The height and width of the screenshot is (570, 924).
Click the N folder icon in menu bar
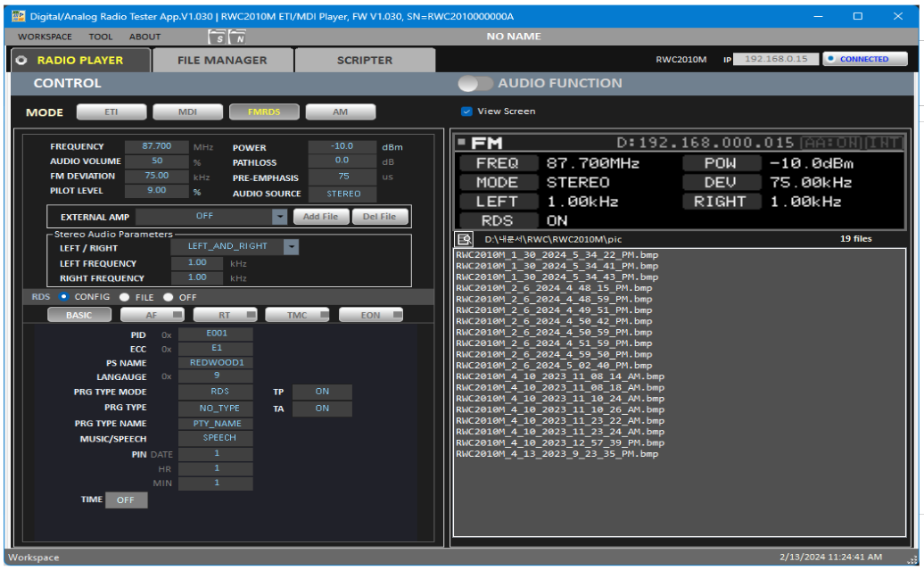pyautogui.click(x=238, y=37)
